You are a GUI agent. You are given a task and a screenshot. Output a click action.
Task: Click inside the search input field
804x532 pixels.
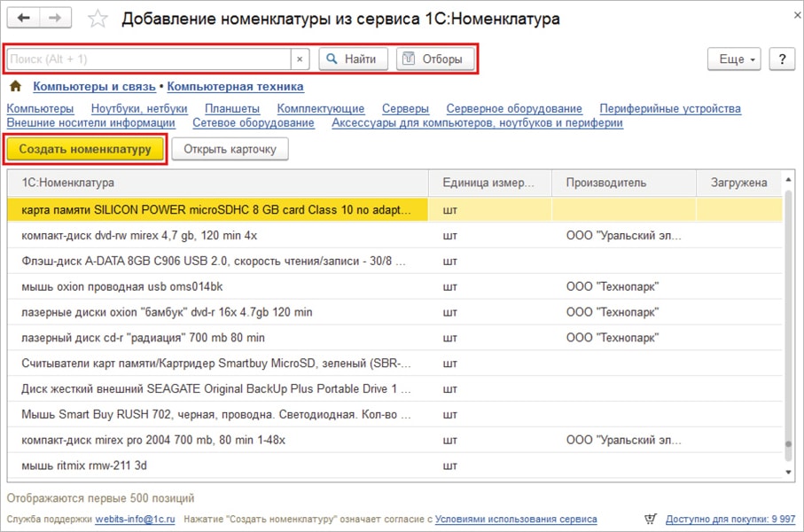click(148, 59)
